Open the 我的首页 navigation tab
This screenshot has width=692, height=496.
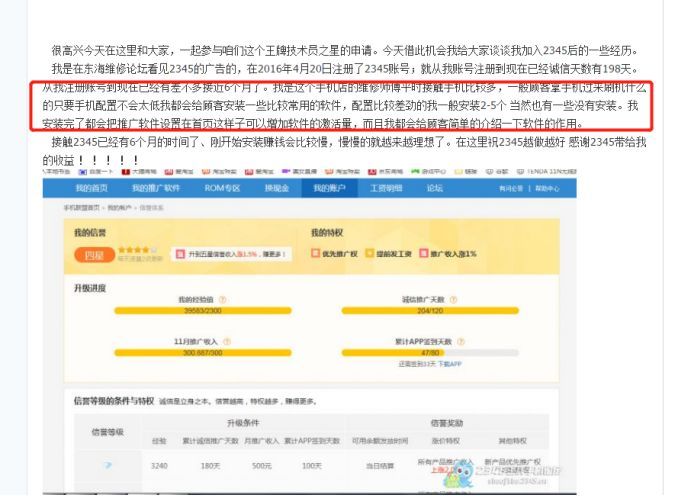click(x=91, y=188)
